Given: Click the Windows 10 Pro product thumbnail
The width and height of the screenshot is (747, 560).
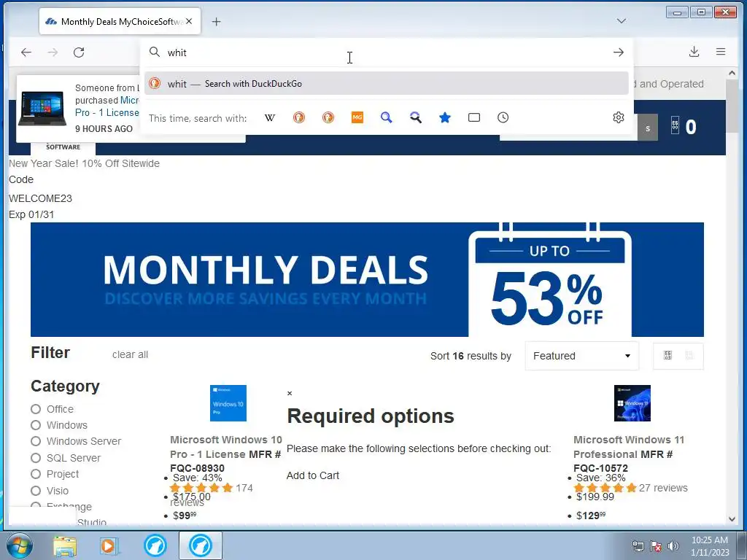Looking at the screenshot, I should (x=228, y=403).
